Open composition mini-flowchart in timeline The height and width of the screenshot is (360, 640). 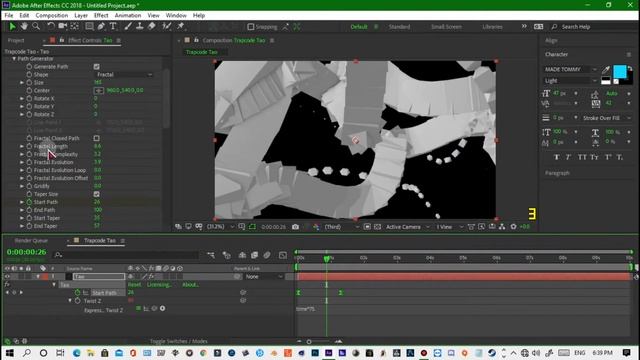(211, 255)
